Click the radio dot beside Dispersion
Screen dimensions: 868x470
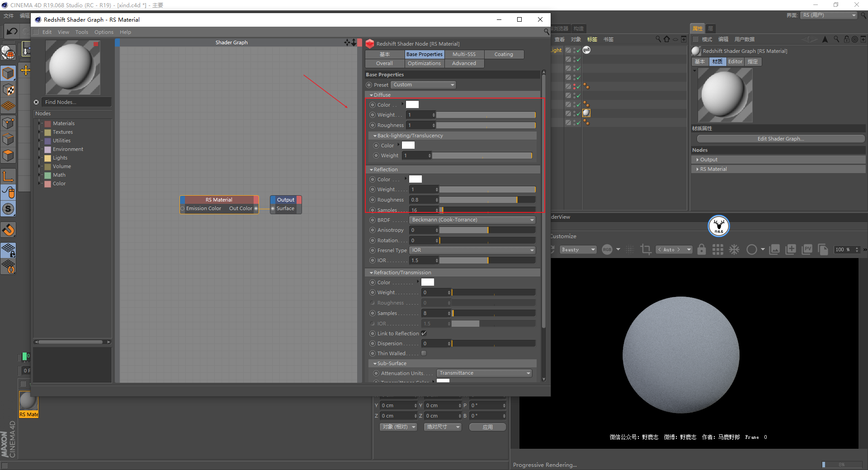point(373,343)
